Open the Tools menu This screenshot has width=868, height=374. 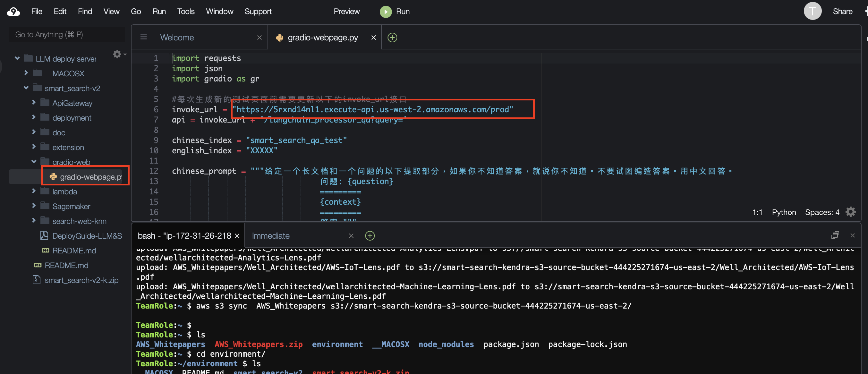[x=186, y=12]
